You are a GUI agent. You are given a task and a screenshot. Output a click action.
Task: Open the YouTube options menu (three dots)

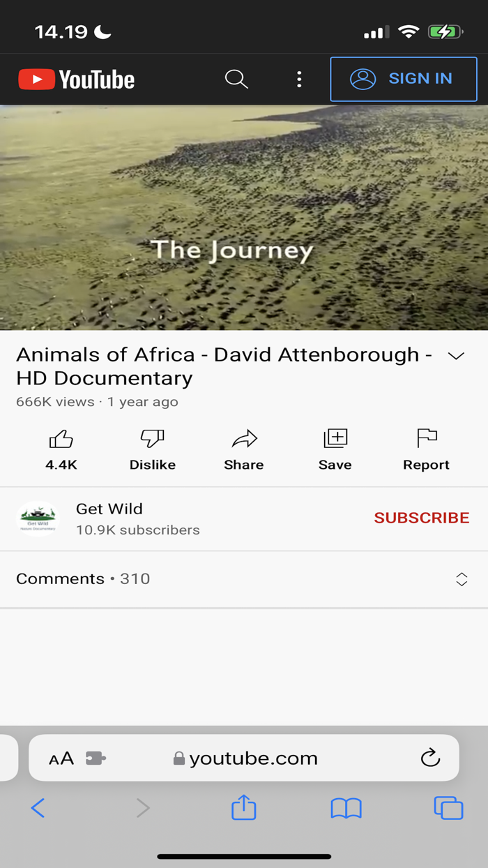pyautogui.click(x=299, y=79)
